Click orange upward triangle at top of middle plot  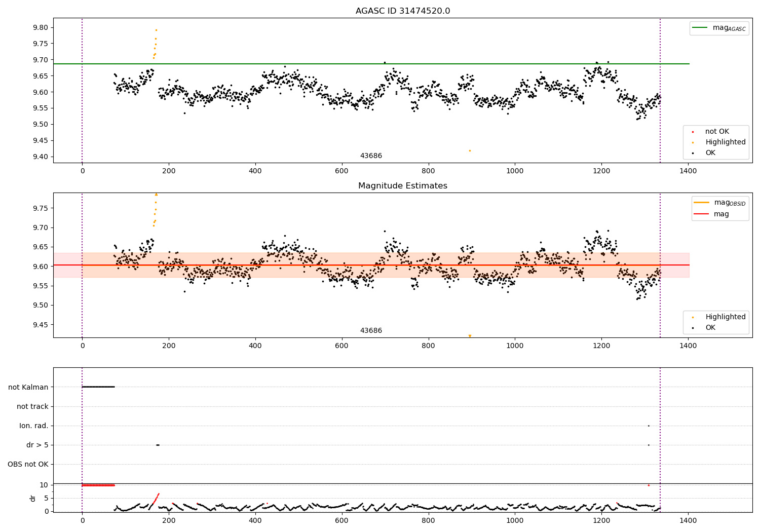pos(156,194)
